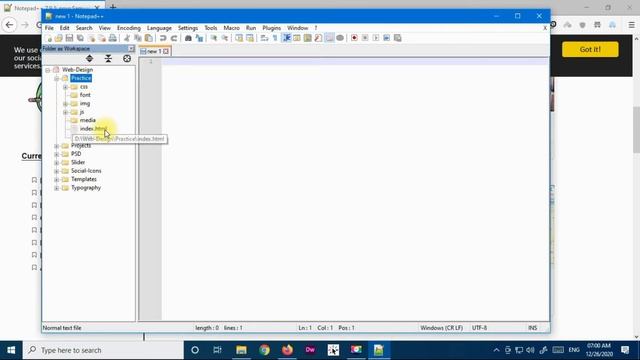Toggle indent guide toolbar button
Image resolution: width=640 pixels, height=360 pixels.
(x=287, y=38)
